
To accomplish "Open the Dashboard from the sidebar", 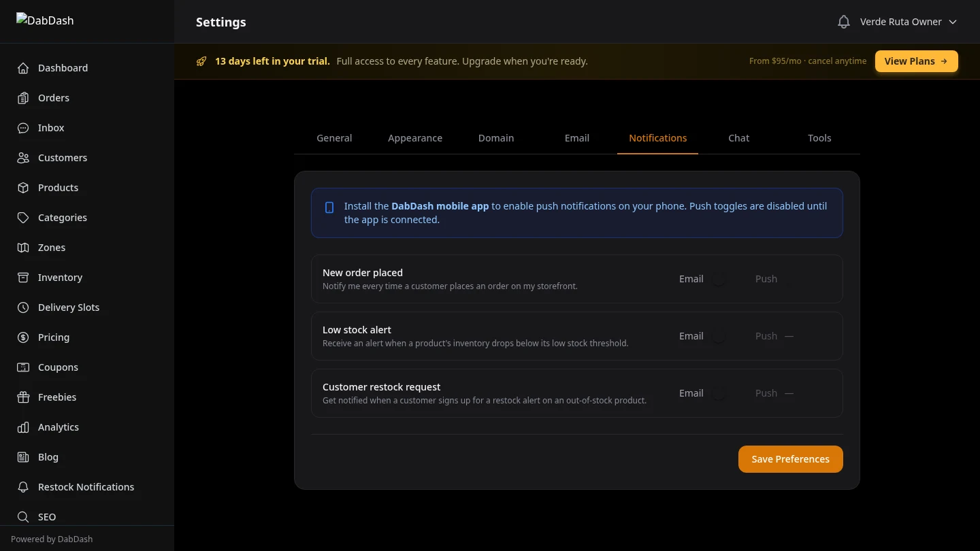I will coord(22,67).
